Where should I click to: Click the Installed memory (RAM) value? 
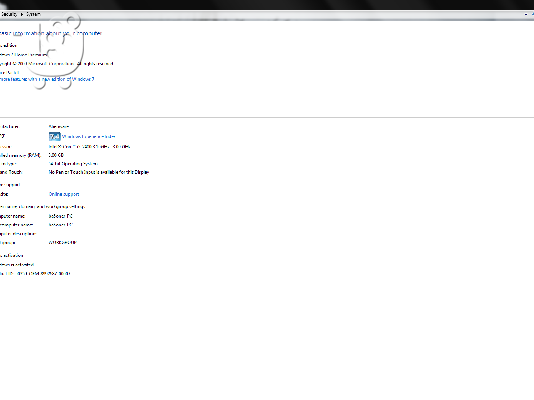56,155
